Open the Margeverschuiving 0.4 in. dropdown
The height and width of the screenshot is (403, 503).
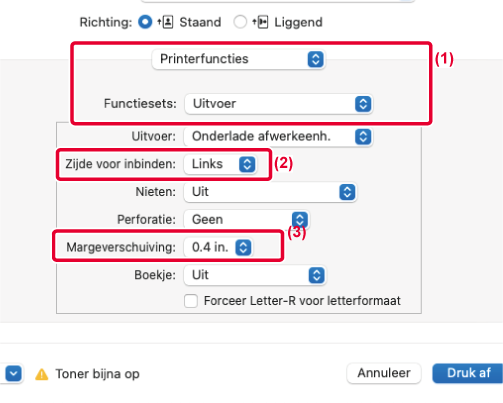point(218,247)
